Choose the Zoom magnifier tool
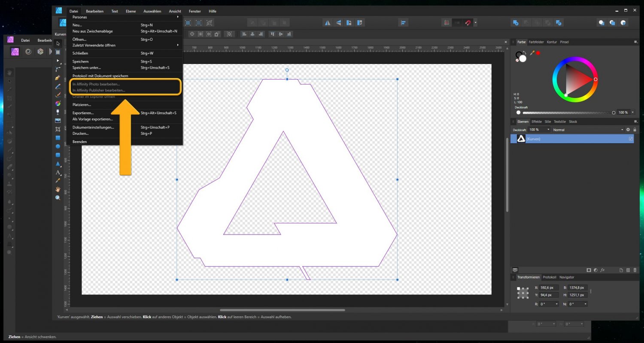Viewport: 644px width, 343px height. pos(58,197)
